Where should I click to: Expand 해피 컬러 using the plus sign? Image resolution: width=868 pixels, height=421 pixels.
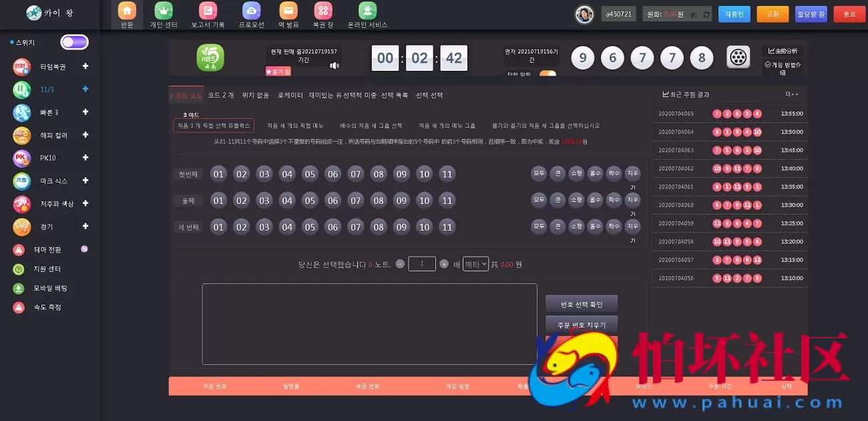[x=85, y=135]
